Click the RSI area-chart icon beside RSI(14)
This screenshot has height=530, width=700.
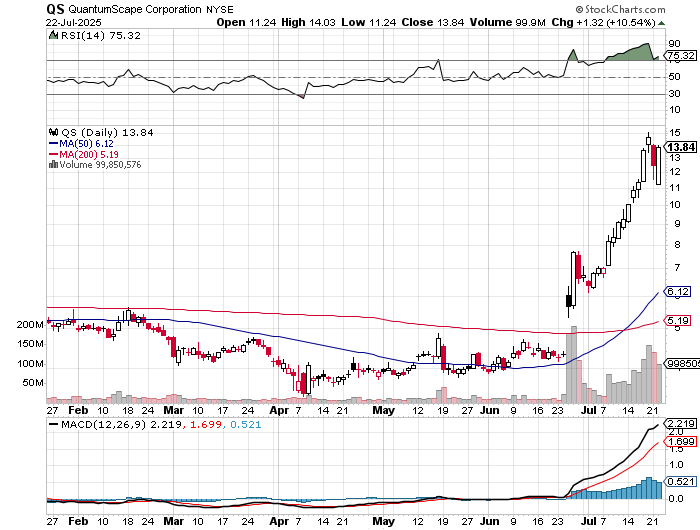(x=53, y=35)
